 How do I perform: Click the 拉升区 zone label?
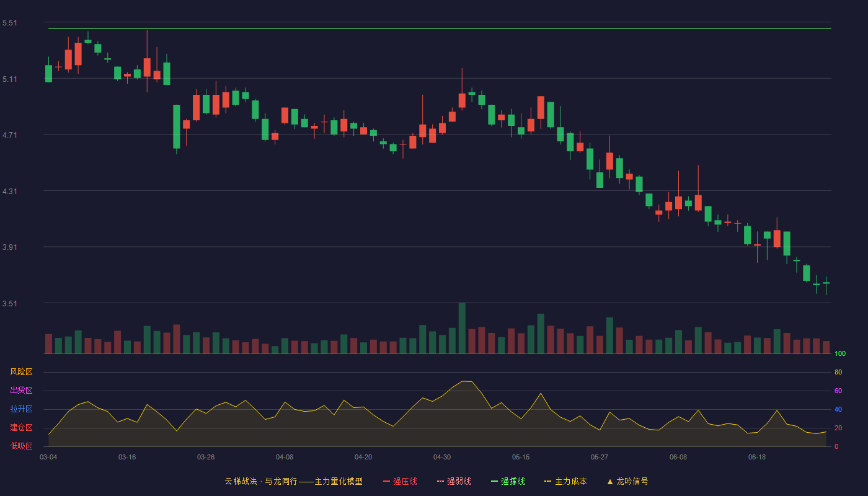(21, 409)
